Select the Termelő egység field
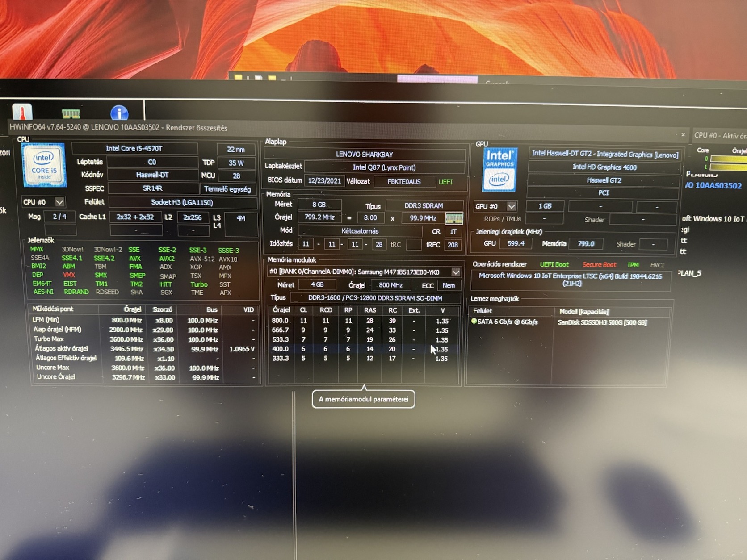Screen dimensions: 747x560 click(228, 189)
